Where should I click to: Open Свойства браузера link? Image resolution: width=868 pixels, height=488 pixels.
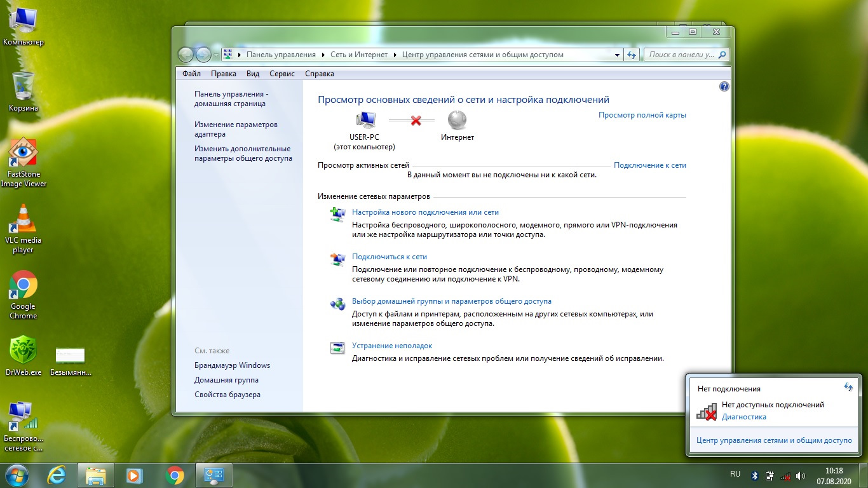pos(227,395)
